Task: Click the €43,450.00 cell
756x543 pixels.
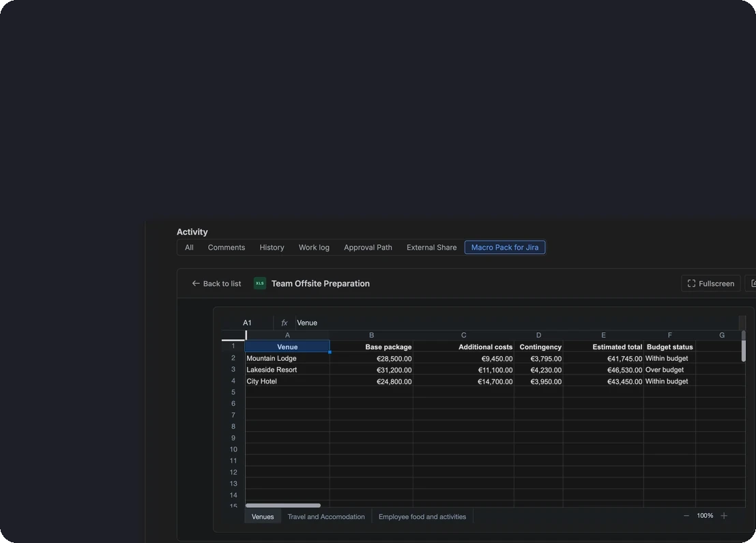Action: [603, 381]
